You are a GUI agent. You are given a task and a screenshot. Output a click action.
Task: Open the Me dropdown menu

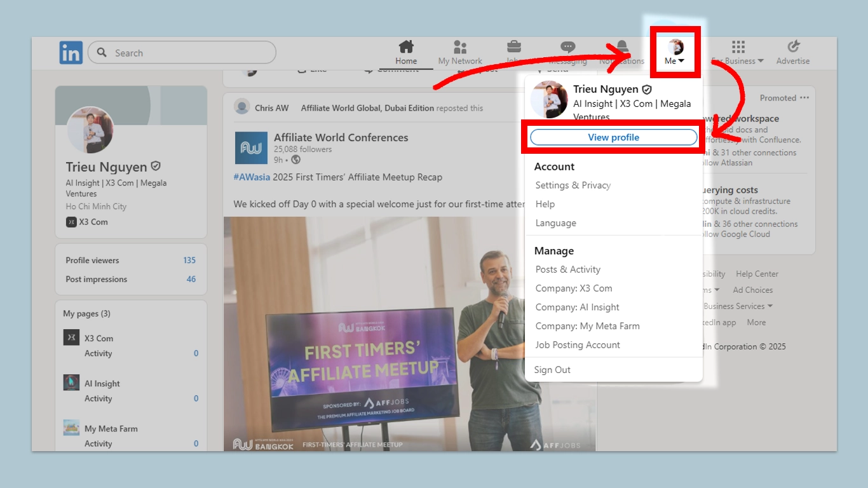click(675, 51)
